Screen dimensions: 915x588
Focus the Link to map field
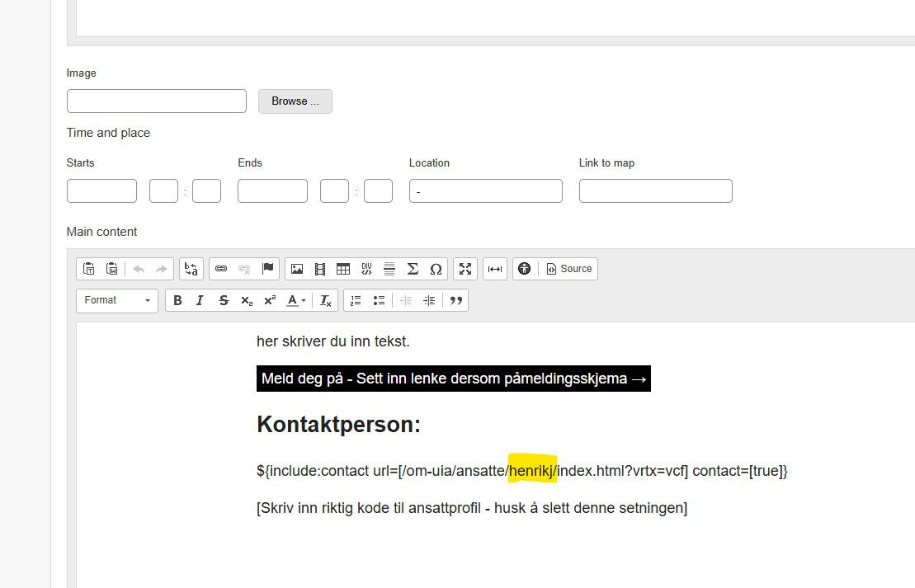pos(656,191)
